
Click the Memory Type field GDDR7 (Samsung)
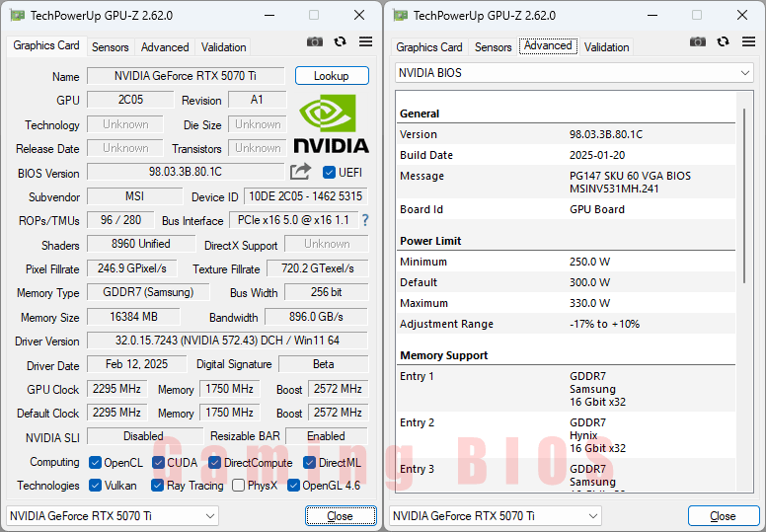point(148,292)
